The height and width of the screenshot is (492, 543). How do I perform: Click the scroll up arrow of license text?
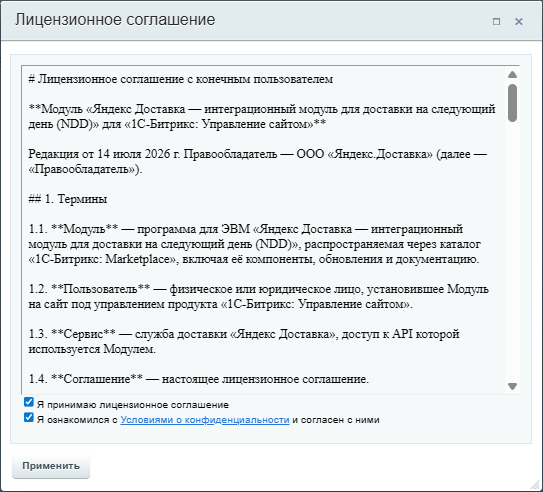pos(512,75)
